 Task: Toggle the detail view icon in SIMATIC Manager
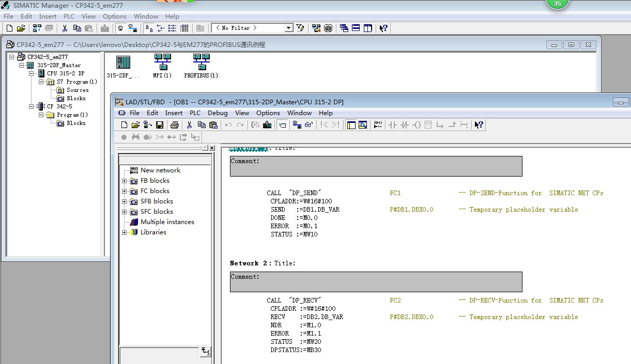tap(184, 28)
